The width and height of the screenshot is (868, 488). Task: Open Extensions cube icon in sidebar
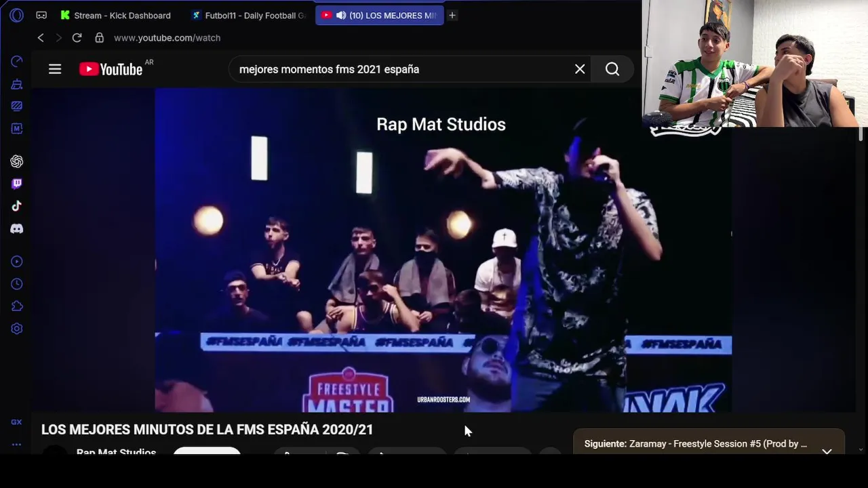tap(17, 306)
